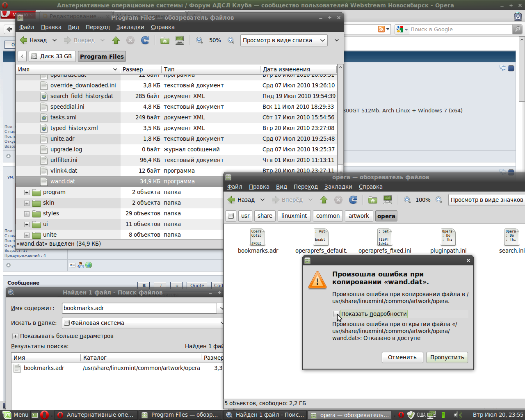Go back in Program Files window

tap(34, 40)
